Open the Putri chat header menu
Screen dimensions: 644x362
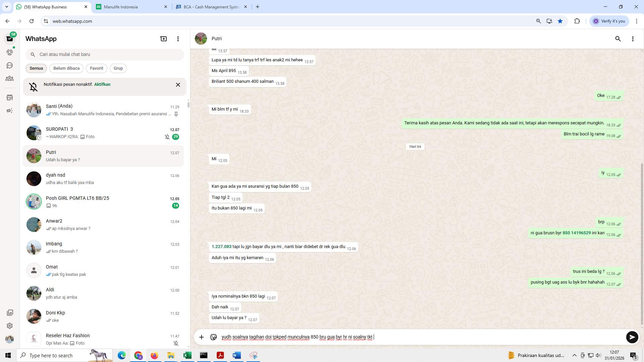(x=633, y=39)
